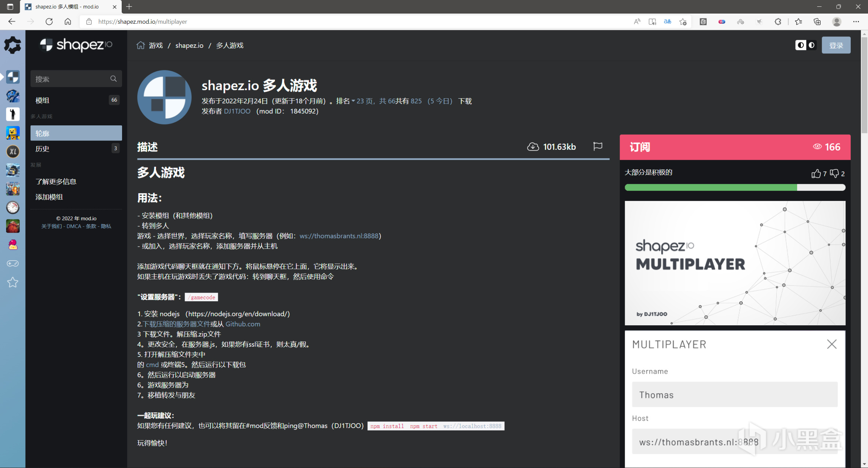868x468 pixels.
Task: Click the home icon in breadcrumb
Action: [x=141, y=45]
